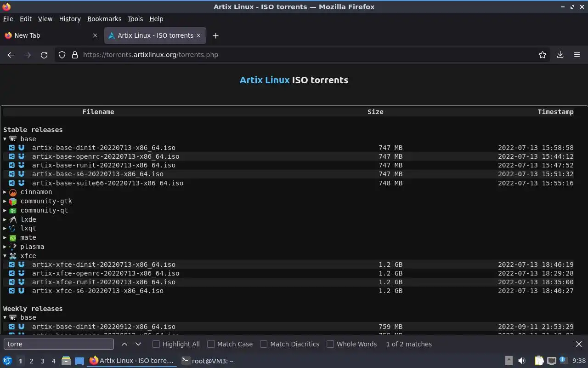Jump to next find match
Image resolution: width=588 pixels, height=368 pixels.
tap(138, 344)
